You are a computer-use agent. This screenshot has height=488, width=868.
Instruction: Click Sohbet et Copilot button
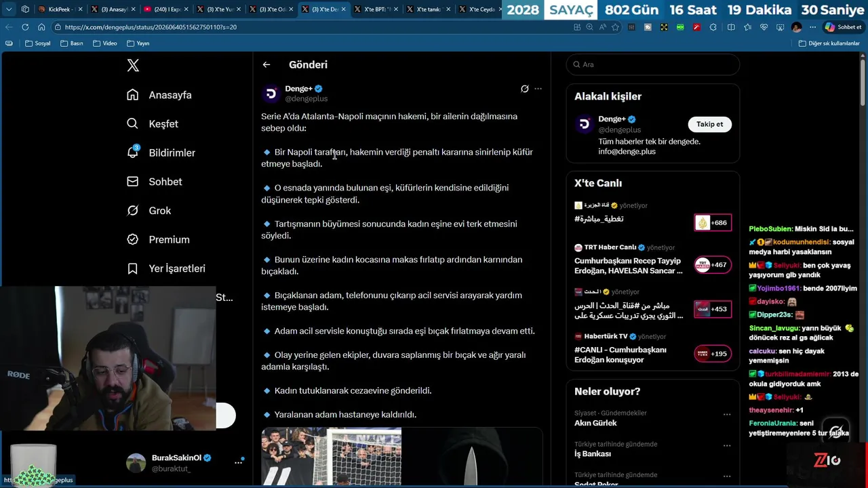pos(842,27)
